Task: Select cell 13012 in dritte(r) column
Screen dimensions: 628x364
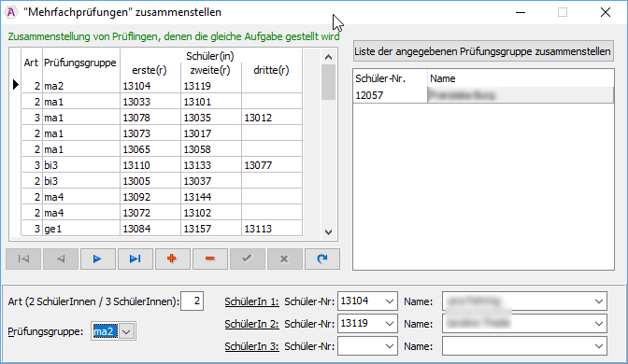Action: point(272,118)
